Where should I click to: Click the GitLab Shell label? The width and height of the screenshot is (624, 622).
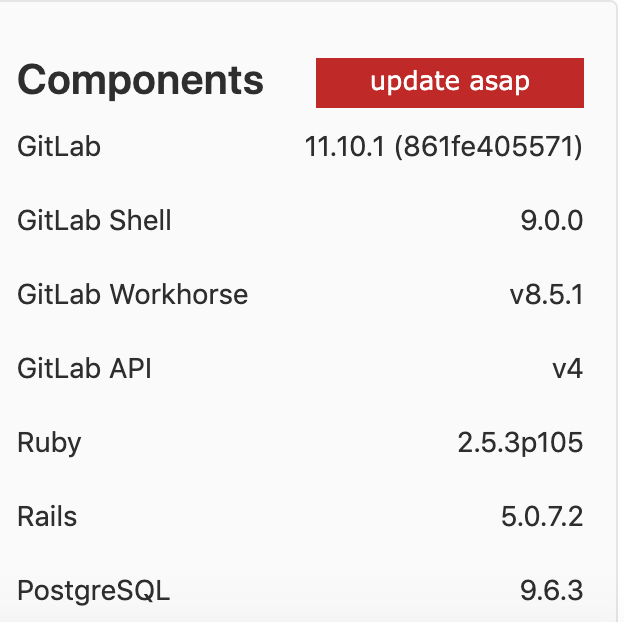tap(94, 220)
